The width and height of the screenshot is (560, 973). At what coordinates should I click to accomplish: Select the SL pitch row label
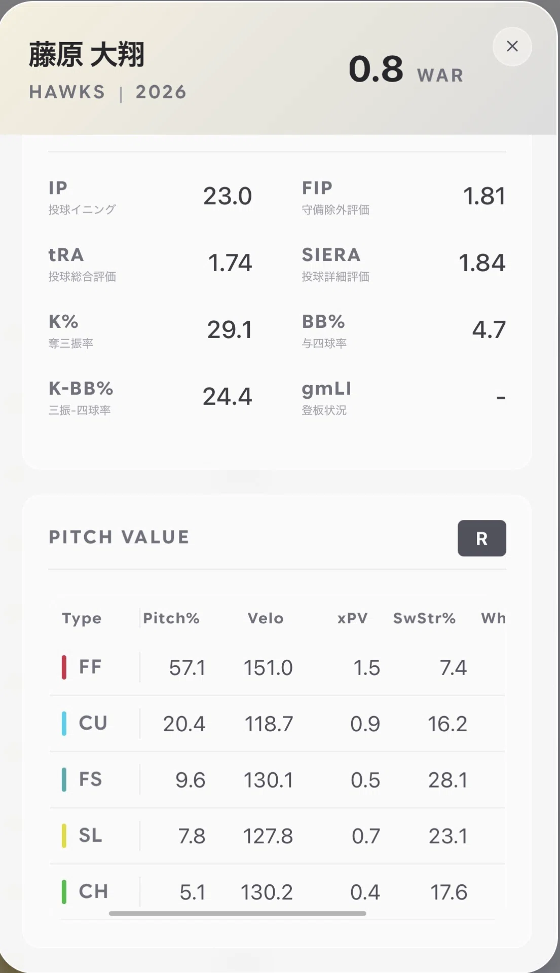pyautogui.click(x=90, y=835)
